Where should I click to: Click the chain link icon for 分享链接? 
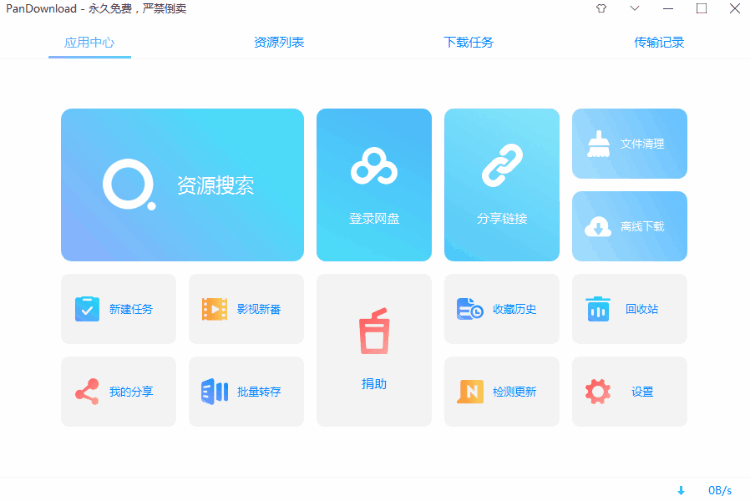tap(502, 165)
